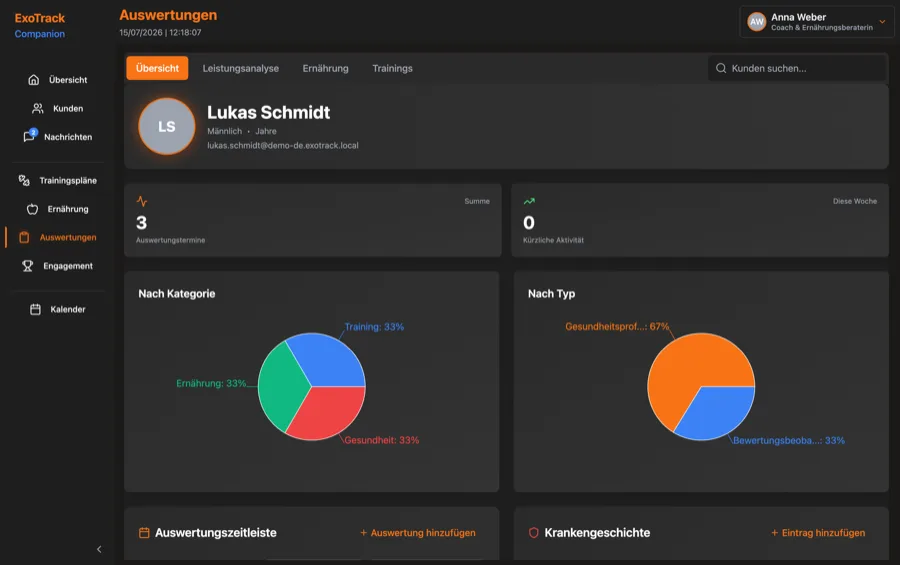Focus the Kunden suchen search field
Image resolution: width=900 pixels, height=565 pixels.
point(797,68)
